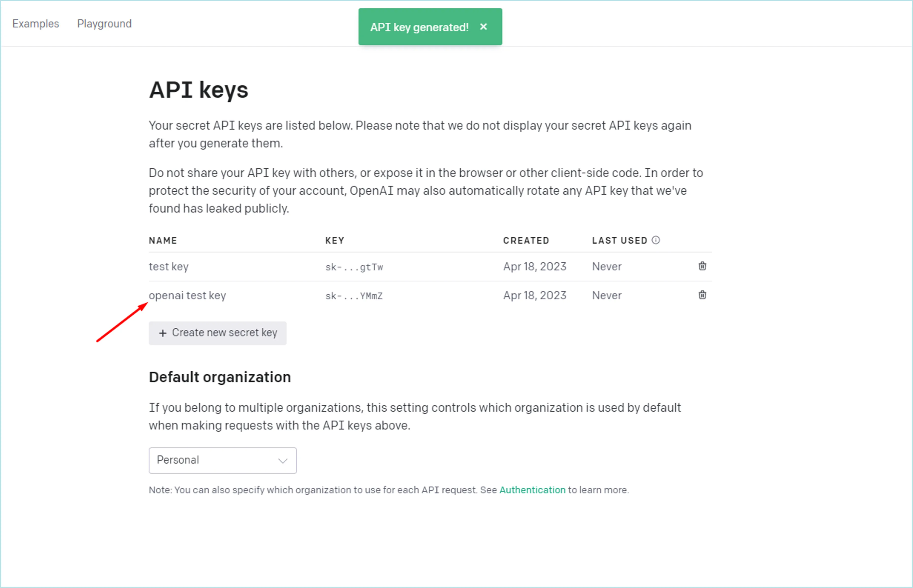913x588 pixels.
Task: Delete the 'test key' API key
Action: (x=702, y=266)
